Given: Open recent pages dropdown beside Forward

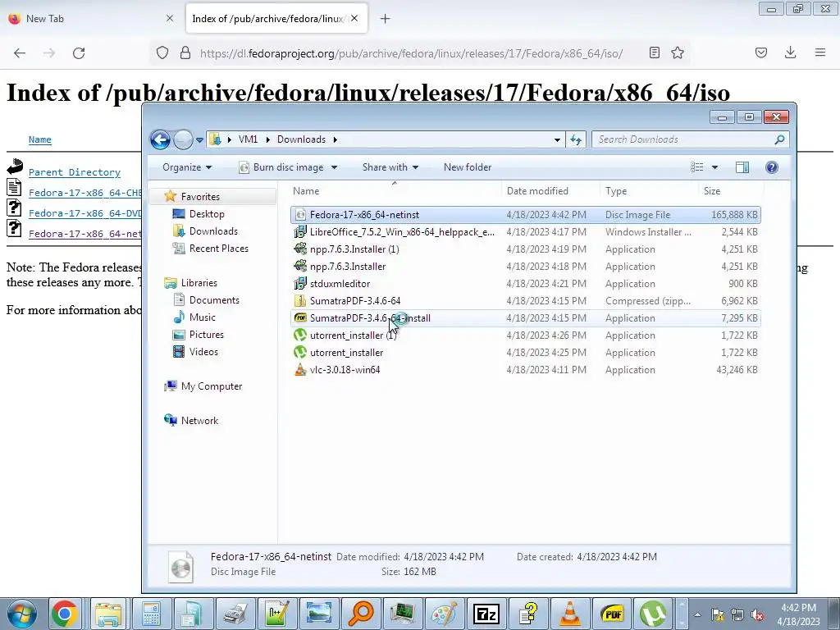Looking at the screenshot, I should coord(200,139).
